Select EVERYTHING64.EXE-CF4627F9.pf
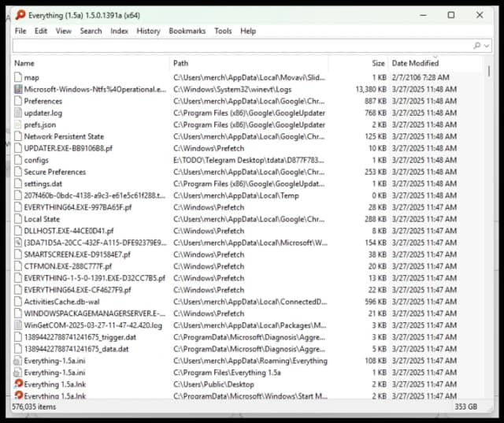The image size is (504, 423). (77, 290)
